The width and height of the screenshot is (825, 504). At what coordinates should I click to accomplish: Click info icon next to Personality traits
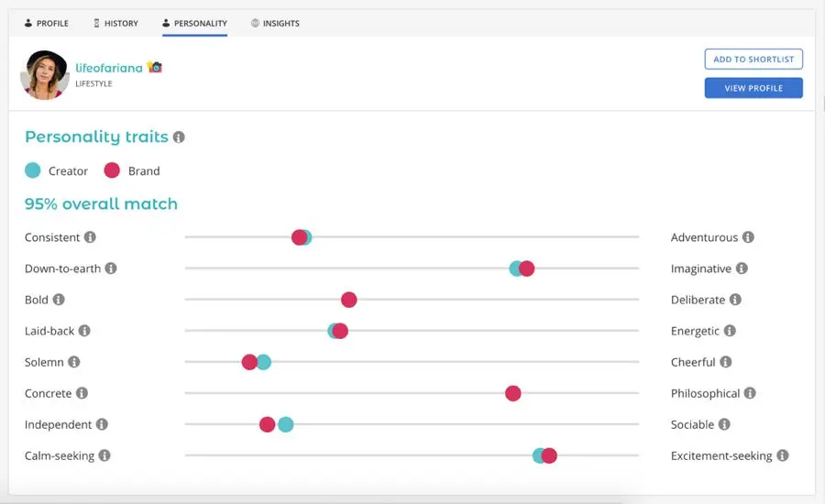coord(179,137)
